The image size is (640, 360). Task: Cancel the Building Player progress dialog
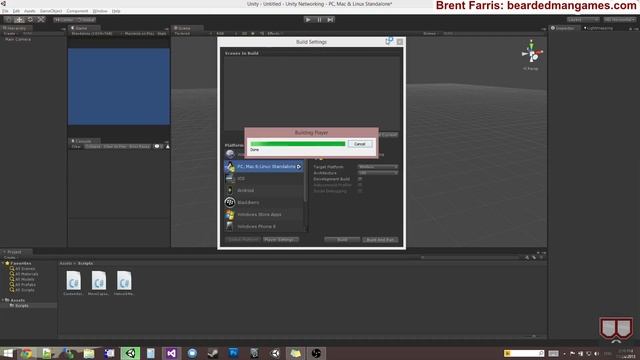tap(360, 144)
